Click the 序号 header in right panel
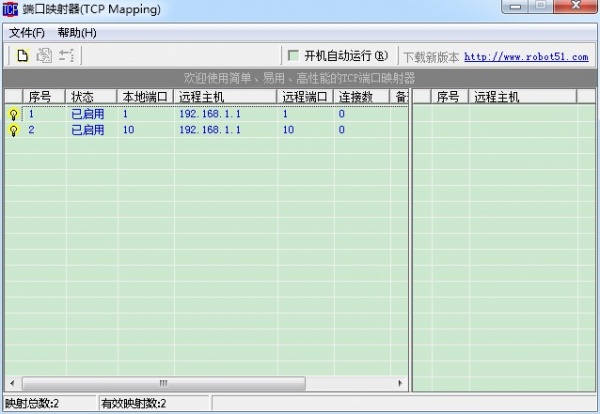The width and height of the screenshot is (600, 414). click(448, 97)
